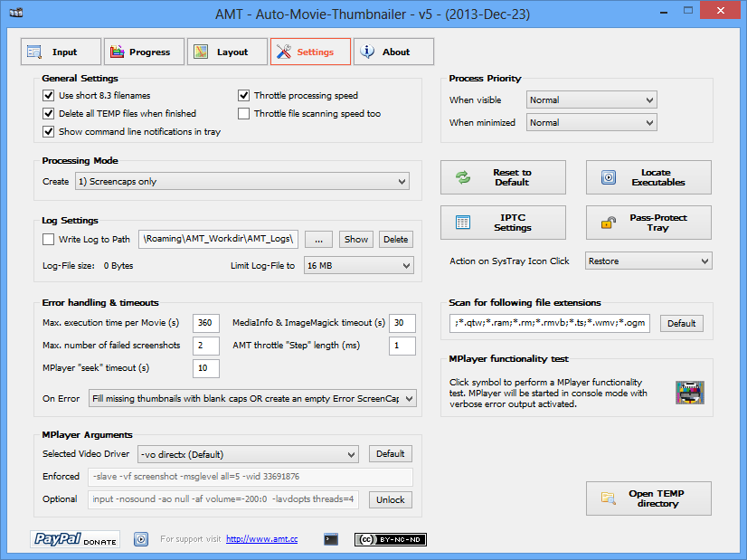
Task: Click the 'For support visit' text
Action: pos(190,539)
